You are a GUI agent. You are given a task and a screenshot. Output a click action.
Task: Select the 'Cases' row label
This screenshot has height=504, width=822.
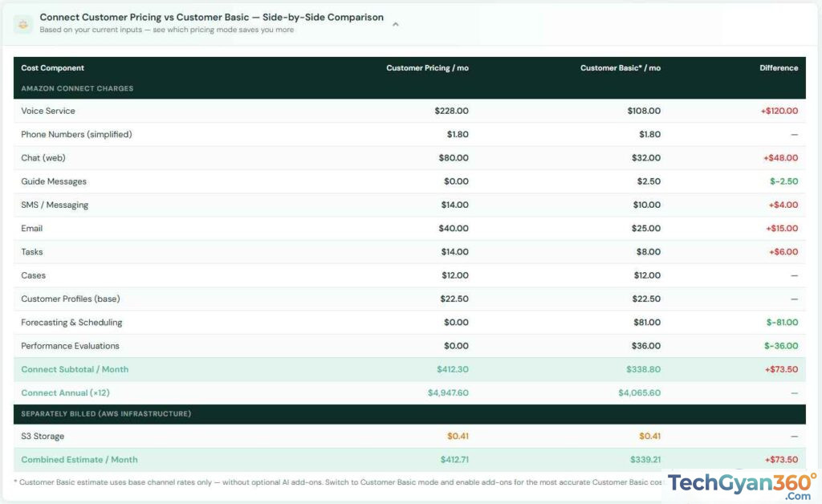point(33,275)
